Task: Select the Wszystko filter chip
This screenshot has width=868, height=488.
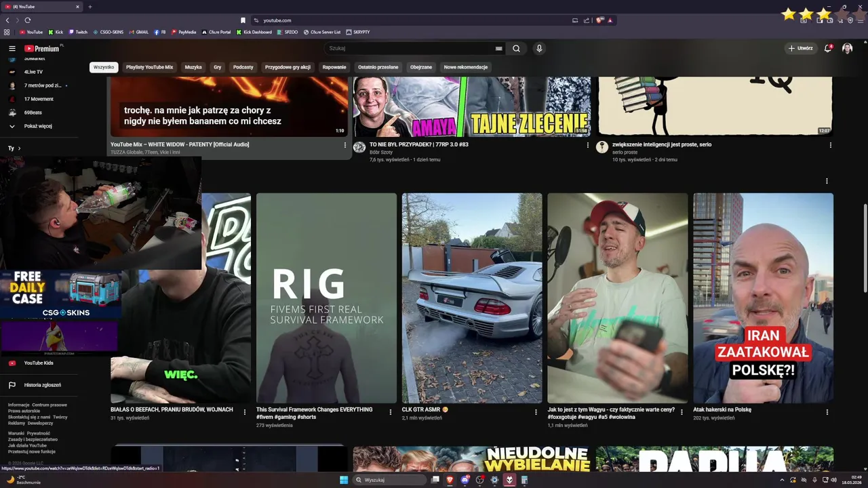Action: pyautogui.click(x=104, y=67)
